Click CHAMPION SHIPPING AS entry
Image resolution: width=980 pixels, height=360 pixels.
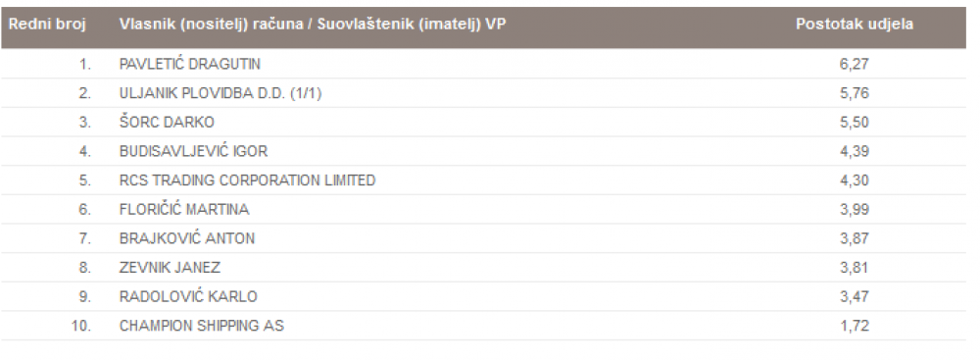point(201,326)
